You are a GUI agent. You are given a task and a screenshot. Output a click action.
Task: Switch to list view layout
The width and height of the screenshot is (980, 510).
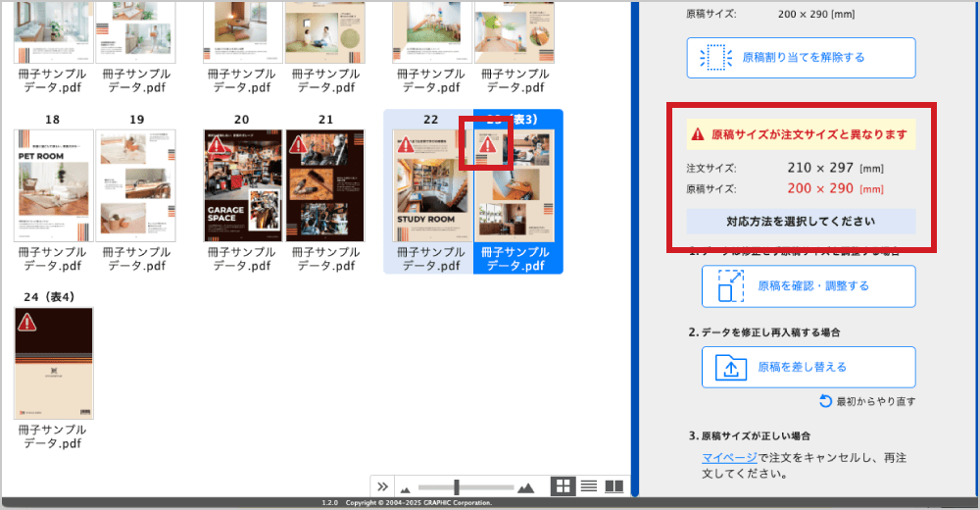(x=589, y=486)
